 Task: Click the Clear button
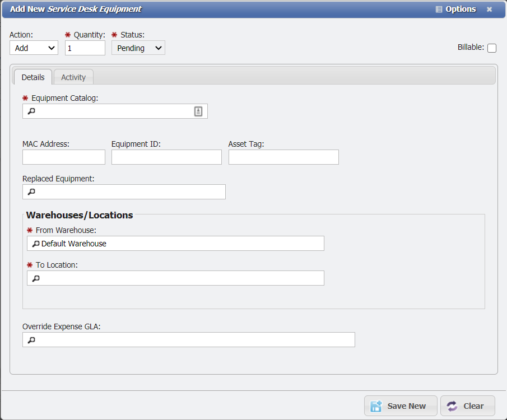(x=467, y=405)
